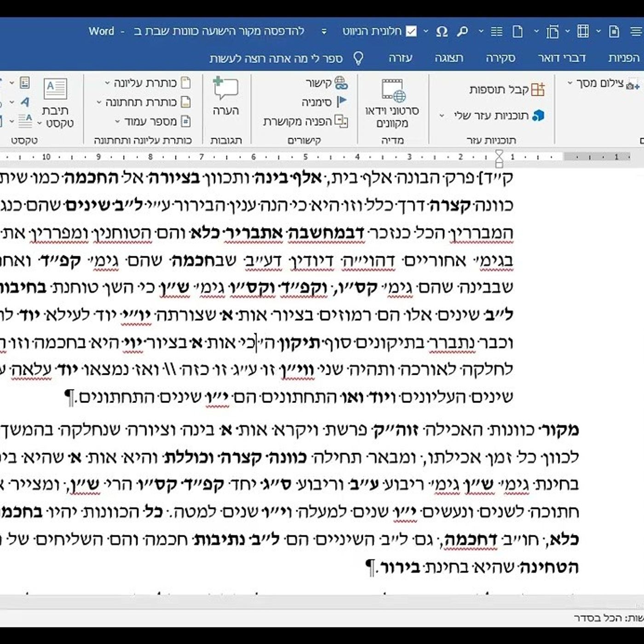Click the drop cap icon in text group

[25, 121]
